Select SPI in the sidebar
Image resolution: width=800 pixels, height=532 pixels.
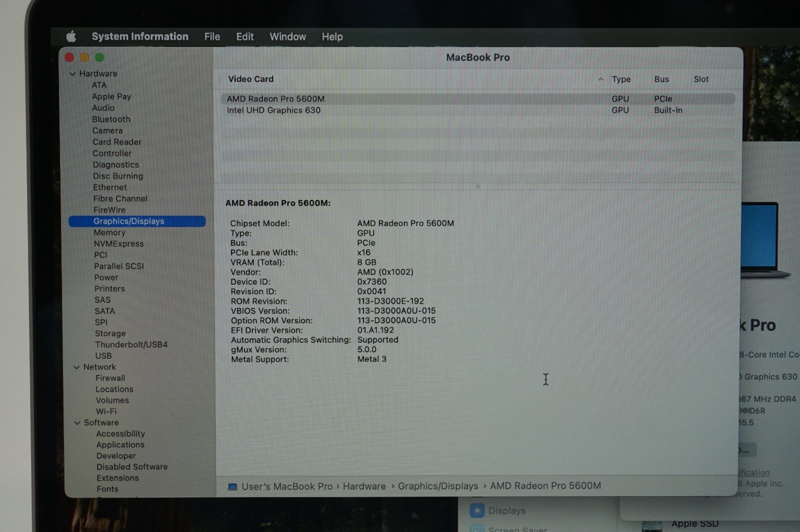tap(101, 322)
